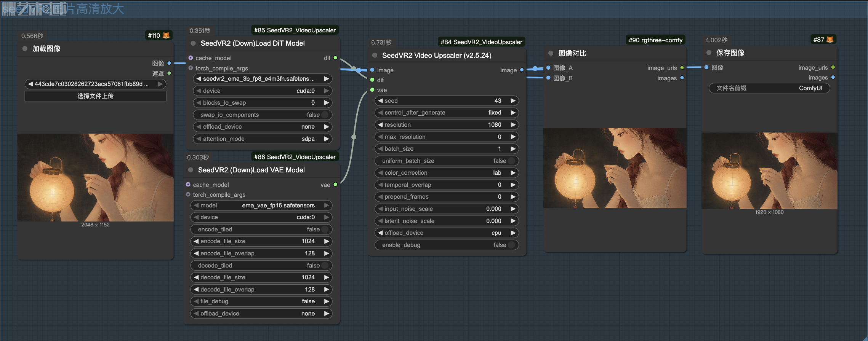Click the #90 rgthree-comfy badge
868x341 pixels.
pyautogui.click(x=655, y=40)
